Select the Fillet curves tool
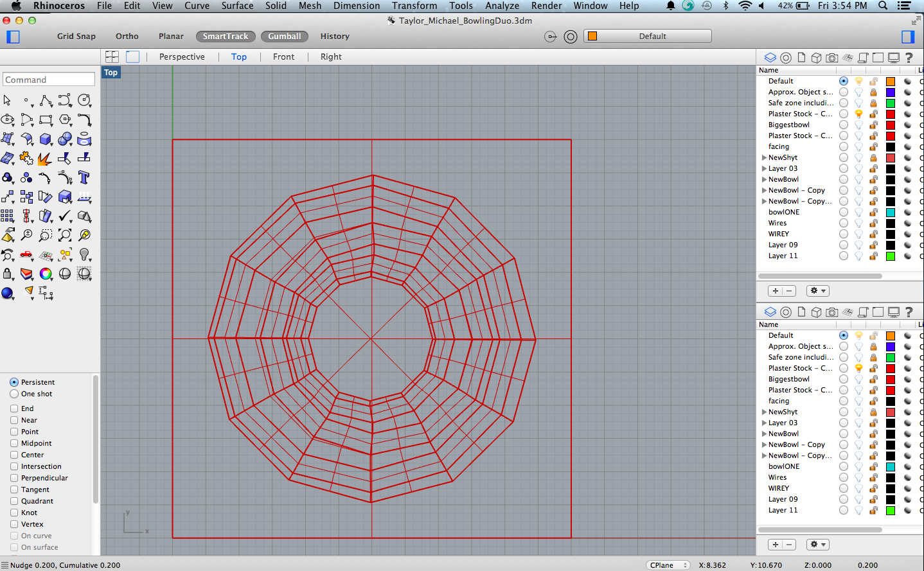 pos(84,119)
